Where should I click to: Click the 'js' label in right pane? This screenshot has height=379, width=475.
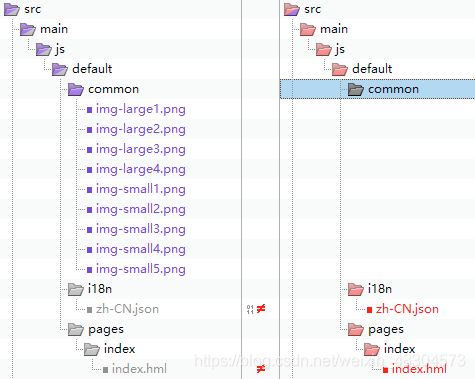click(340, 49)
